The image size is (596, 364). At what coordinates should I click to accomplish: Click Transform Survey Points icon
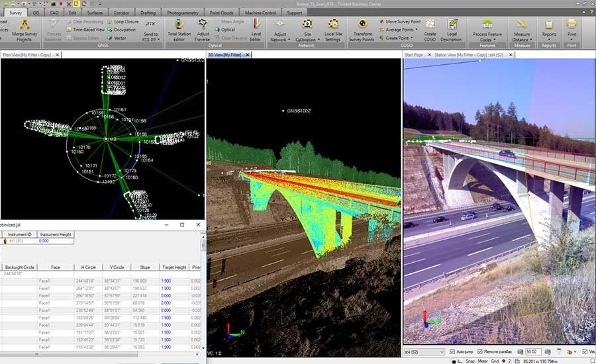coord(362,30)
